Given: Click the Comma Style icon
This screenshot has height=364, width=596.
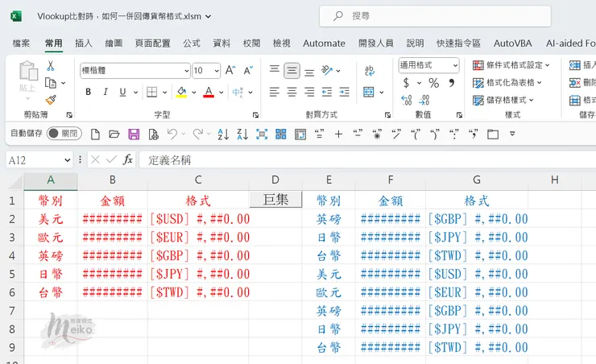Looking at the screenshot, I should point(452,83).
